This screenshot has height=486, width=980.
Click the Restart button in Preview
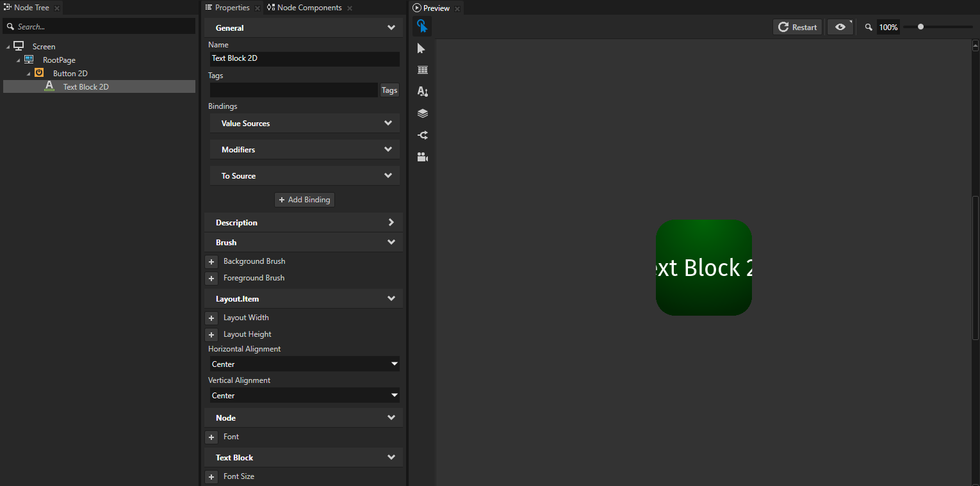[797, 26]
